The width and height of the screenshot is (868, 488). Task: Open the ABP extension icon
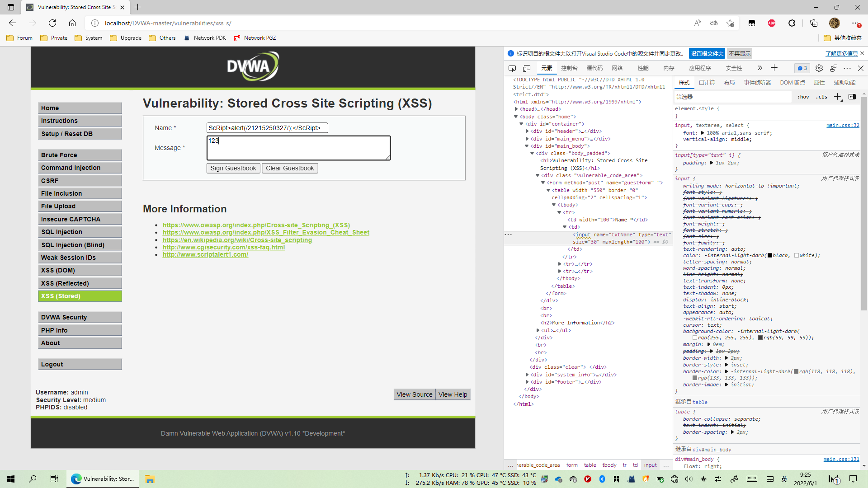coord(772,23)
